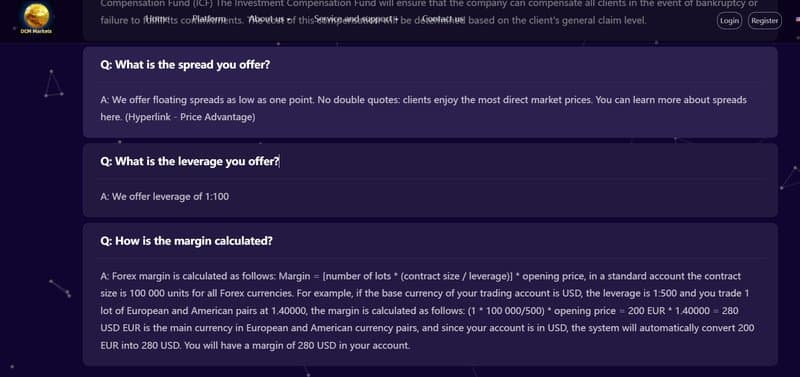Toggle the "What is the leverage you offer?" question

pyautogui.click(x=190, y=161)
